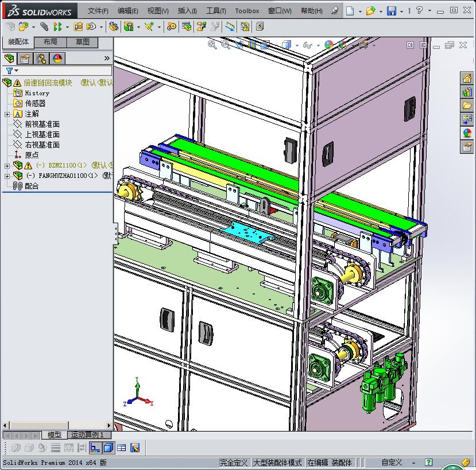Viewport: 476px width, 470px height.
Task: Click the table grid icon in bottom toolbar
Action: click(121, 448)
